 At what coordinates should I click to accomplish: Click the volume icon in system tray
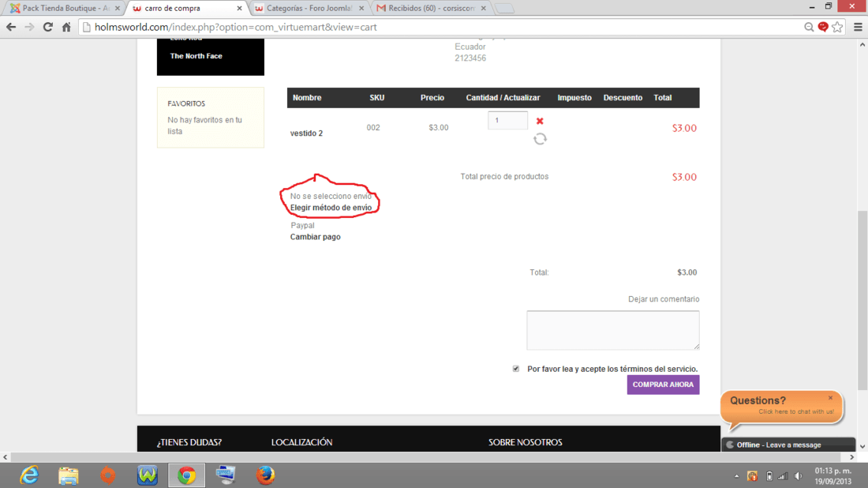(x=798, y=476)
